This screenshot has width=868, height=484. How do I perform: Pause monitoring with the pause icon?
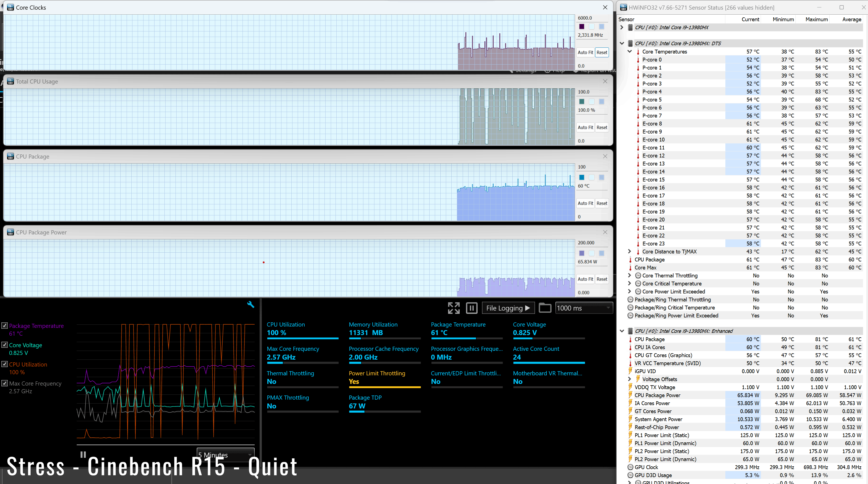click(472, 308)
